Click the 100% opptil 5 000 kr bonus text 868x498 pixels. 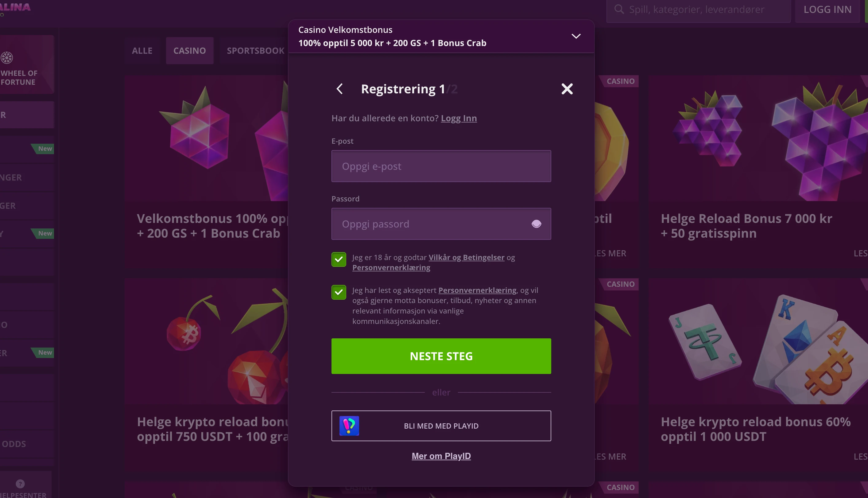click(392, 43)
